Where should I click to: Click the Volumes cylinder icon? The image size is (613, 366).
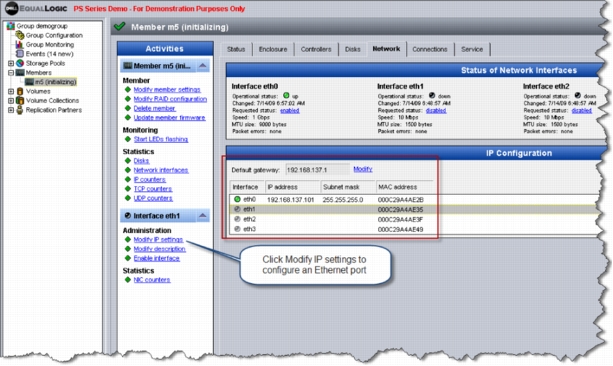pyautogui.click(x=20, y=91)
